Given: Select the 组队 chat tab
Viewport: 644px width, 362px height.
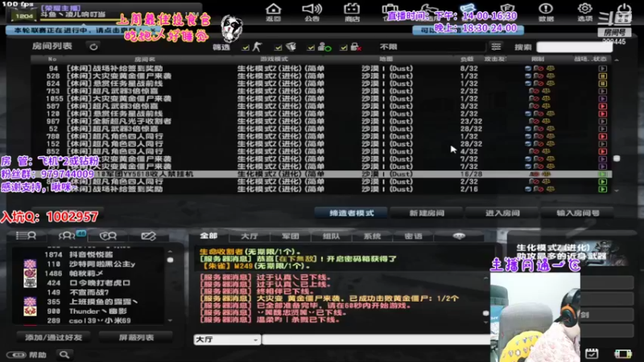Looking at the screenshot, I should tap(332, 237).
